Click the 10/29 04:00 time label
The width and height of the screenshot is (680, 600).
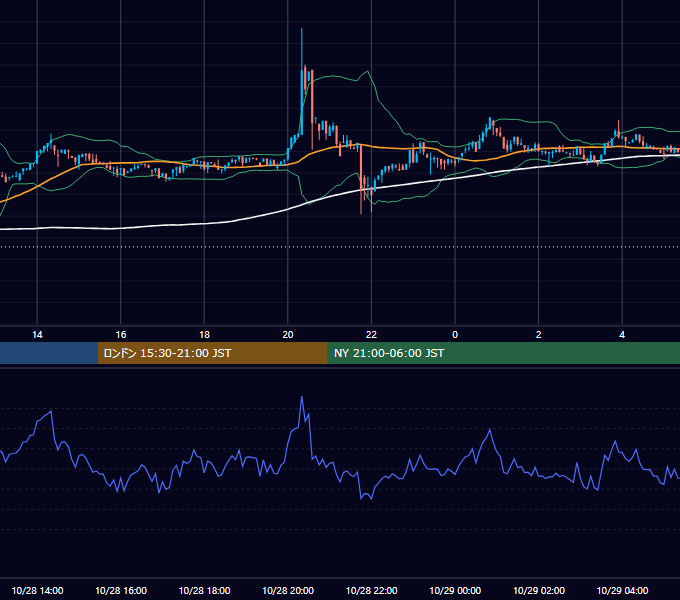pyautogui.click(x=622, y=590)
